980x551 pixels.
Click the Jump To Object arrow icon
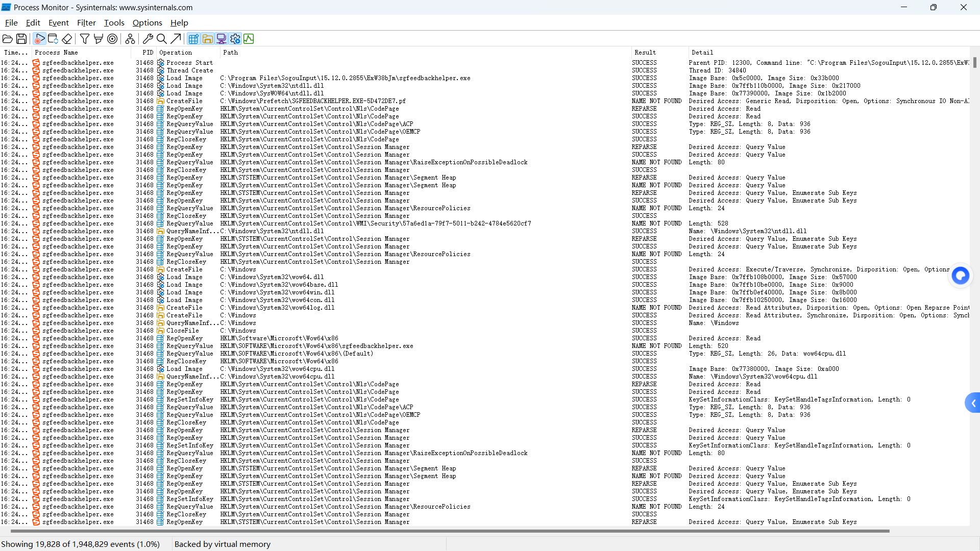click(x=176, y=39)
